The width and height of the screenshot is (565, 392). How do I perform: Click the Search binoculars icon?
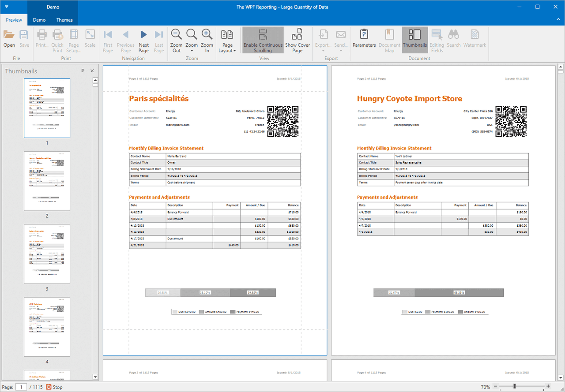(453, 35)
